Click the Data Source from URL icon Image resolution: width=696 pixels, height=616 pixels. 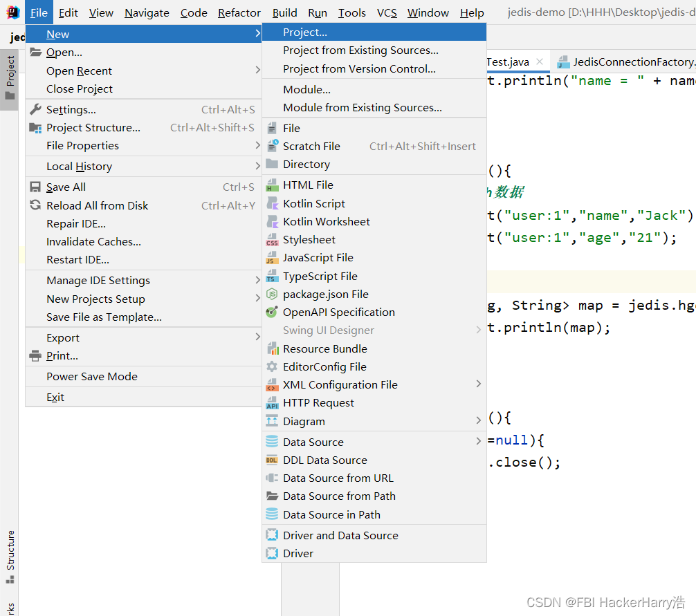point(272,478)
